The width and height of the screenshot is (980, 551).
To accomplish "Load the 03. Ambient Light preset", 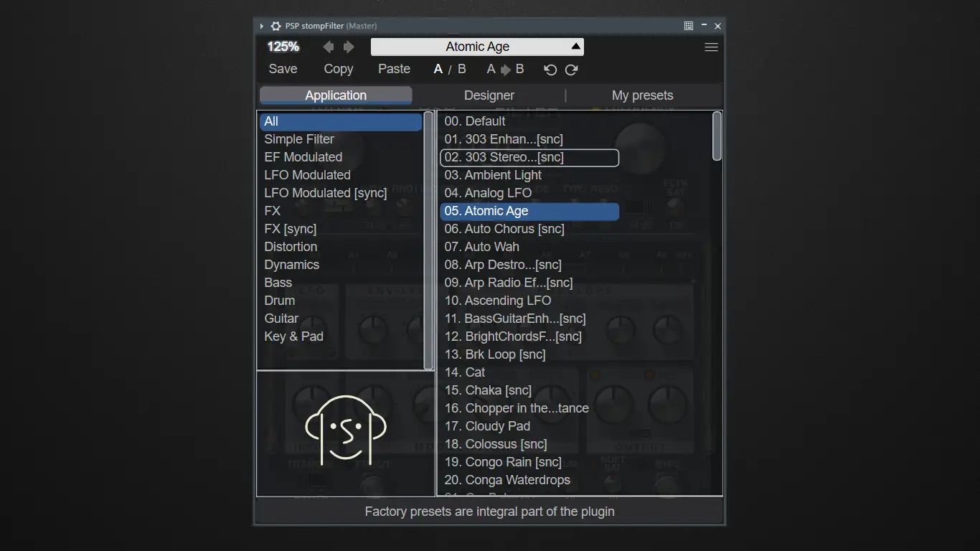I will coord(529,175).
